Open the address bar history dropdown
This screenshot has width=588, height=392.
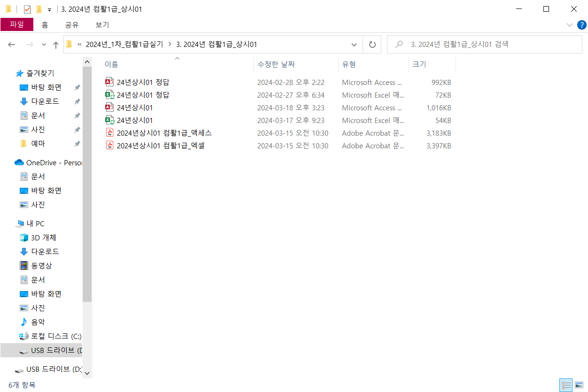click(354, 45)
